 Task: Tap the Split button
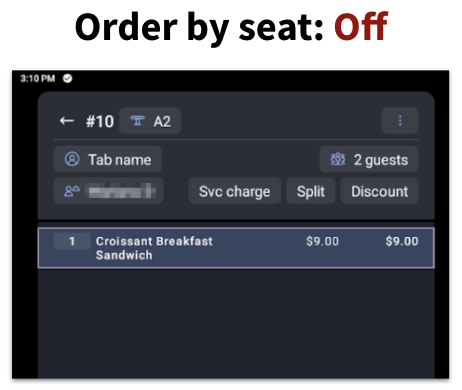click(311, 191)
